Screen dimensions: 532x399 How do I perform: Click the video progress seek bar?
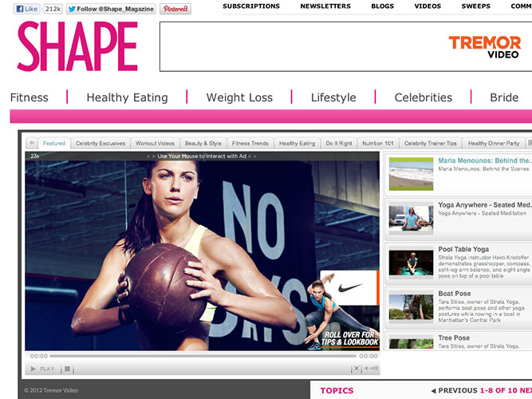tap(203, 356)
